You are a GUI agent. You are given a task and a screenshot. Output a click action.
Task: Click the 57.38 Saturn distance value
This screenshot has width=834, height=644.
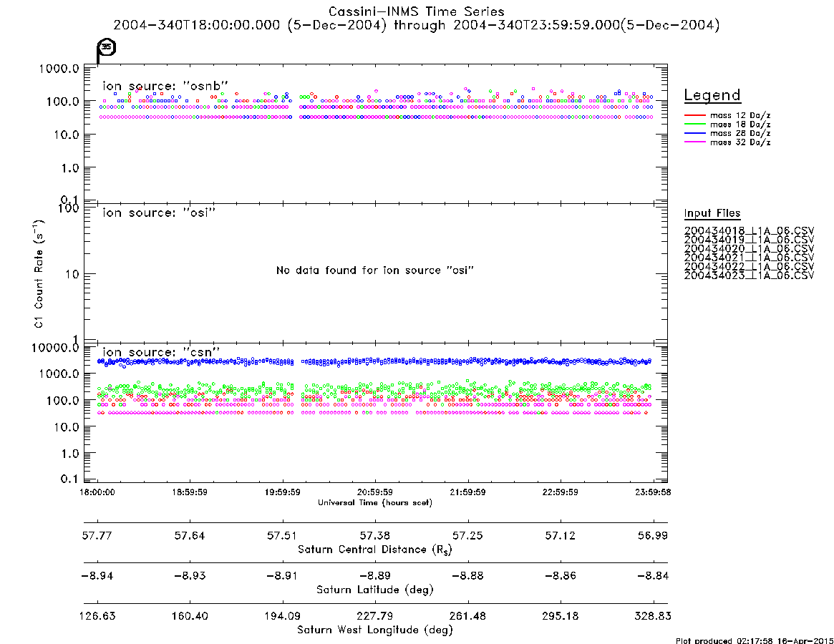(x=375, y=535)
